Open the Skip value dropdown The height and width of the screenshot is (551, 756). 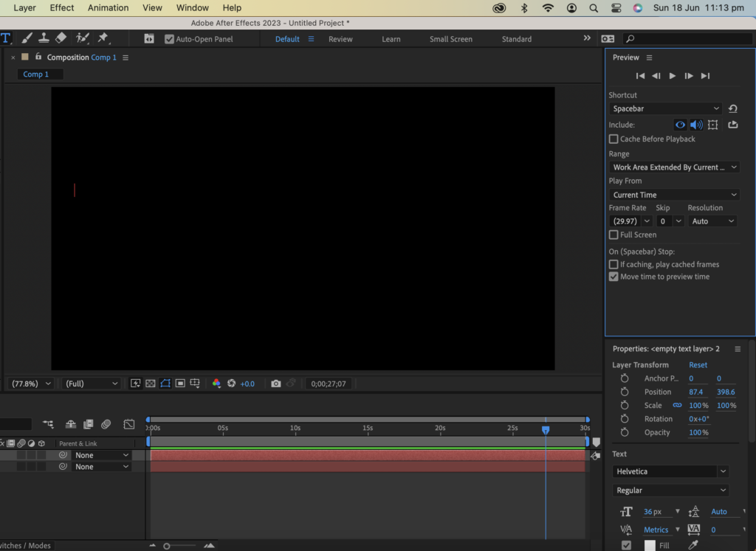pyautogui.click(x=670, y=221)
